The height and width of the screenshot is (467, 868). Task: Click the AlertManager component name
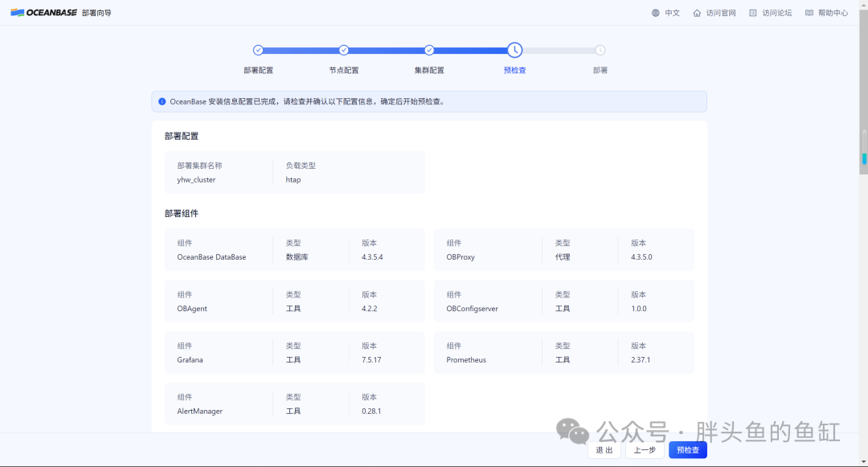click(x=200, y=411)
